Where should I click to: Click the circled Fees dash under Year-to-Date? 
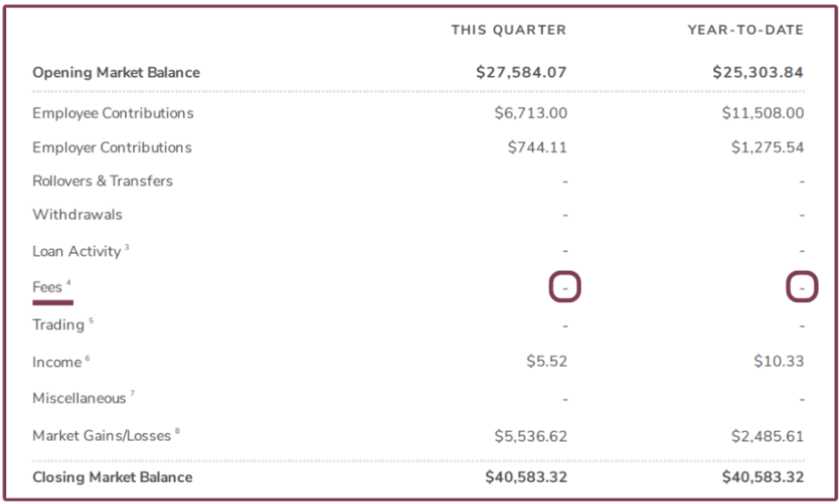(x=801, y=289)
